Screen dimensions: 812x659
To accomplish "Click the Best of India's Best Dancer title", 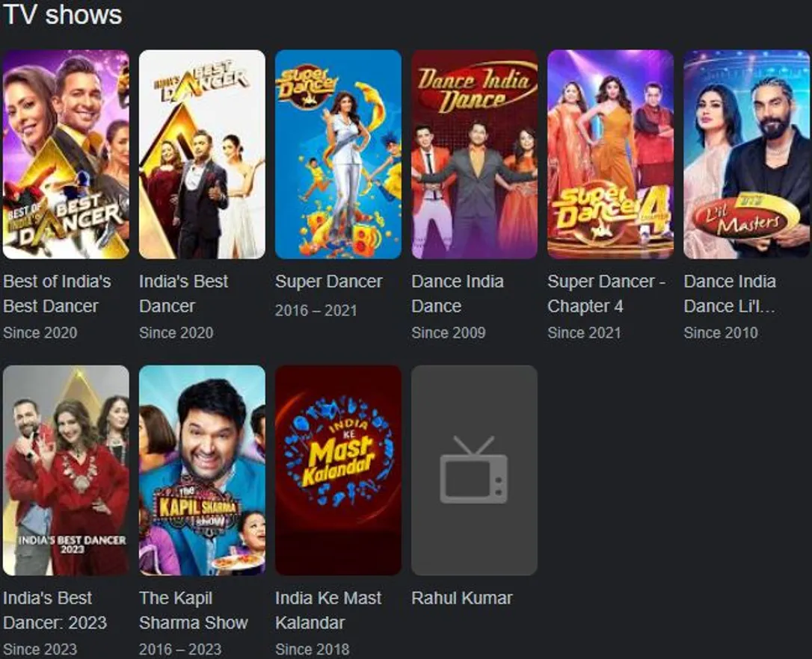I will coord(57,294).
